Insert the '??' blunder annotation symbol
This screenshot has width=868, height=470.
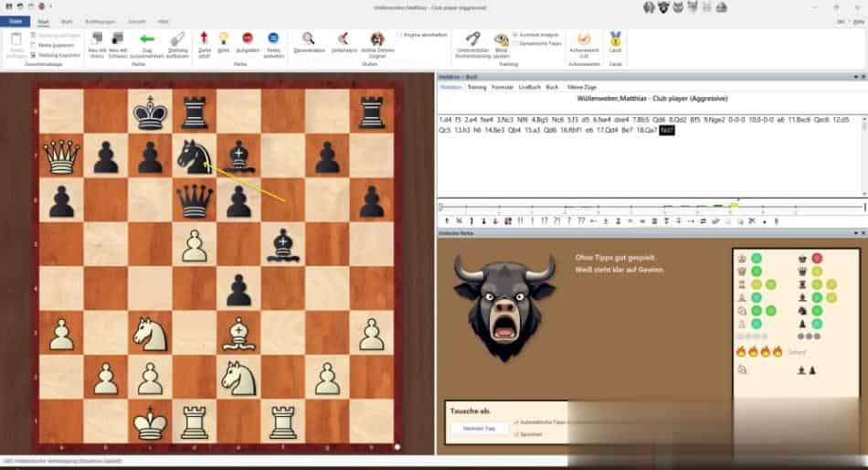[x=581, y=221]
